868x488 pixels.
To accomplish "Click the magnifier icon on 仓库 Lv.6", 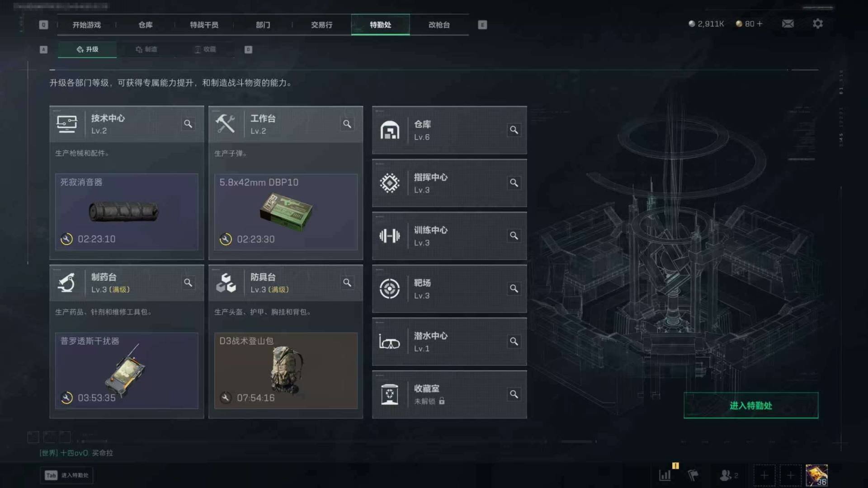I will point(514,130).
